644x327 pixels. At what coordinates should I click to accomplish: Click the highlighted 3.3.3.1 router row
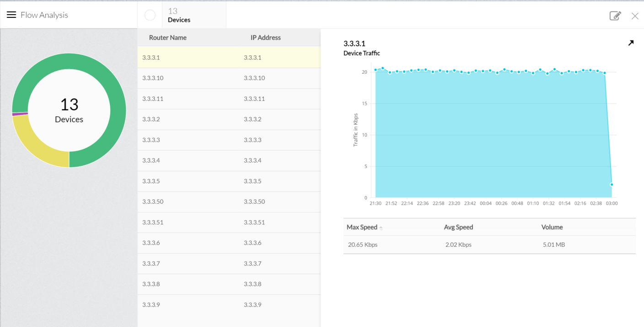point(229,58)
